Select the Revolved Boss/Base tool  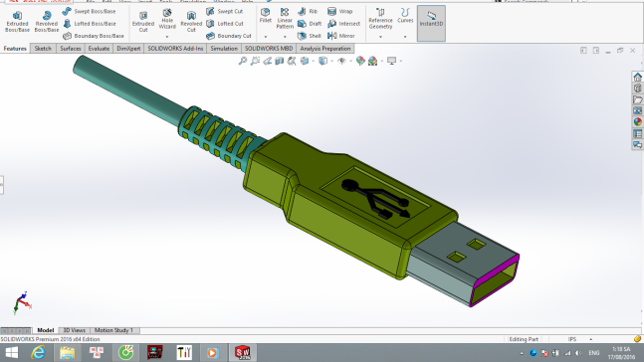pyautogui.click(x=47, y=21)
